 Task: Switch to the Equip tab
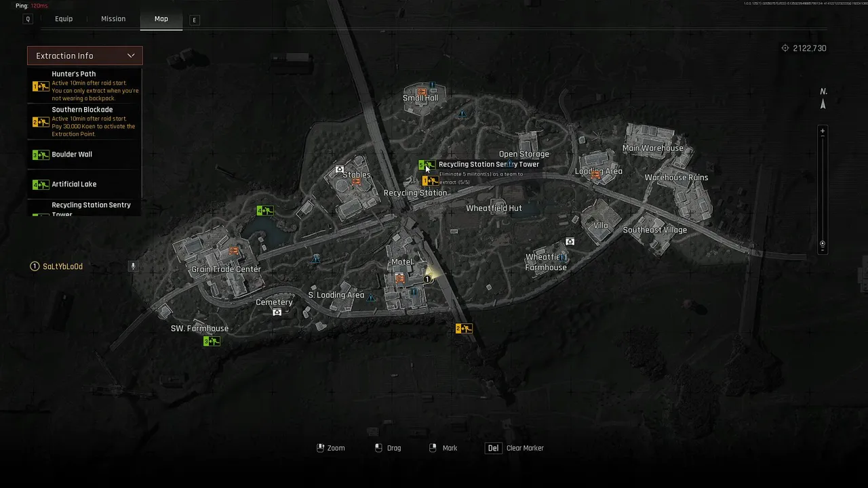click(x=64, y=19)
